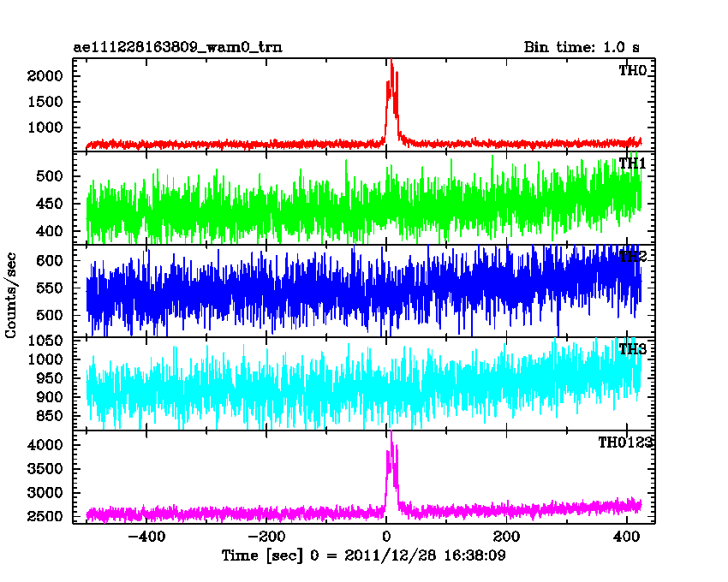This screenshot has height=582, width=728.
Task: Click the TH1 panel label
Action: 632,163
